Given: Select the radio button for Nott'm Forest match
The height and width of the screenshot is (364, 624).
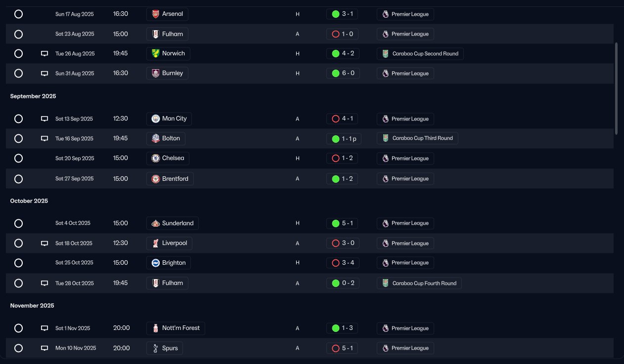Looking at the screenshot, I should click(18, 328).
